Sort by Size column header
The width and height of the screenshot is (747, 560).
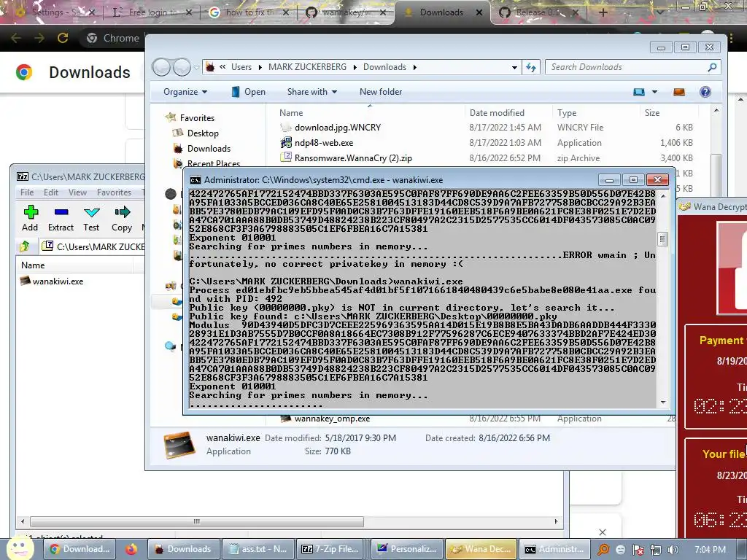(x=652, y=113)
